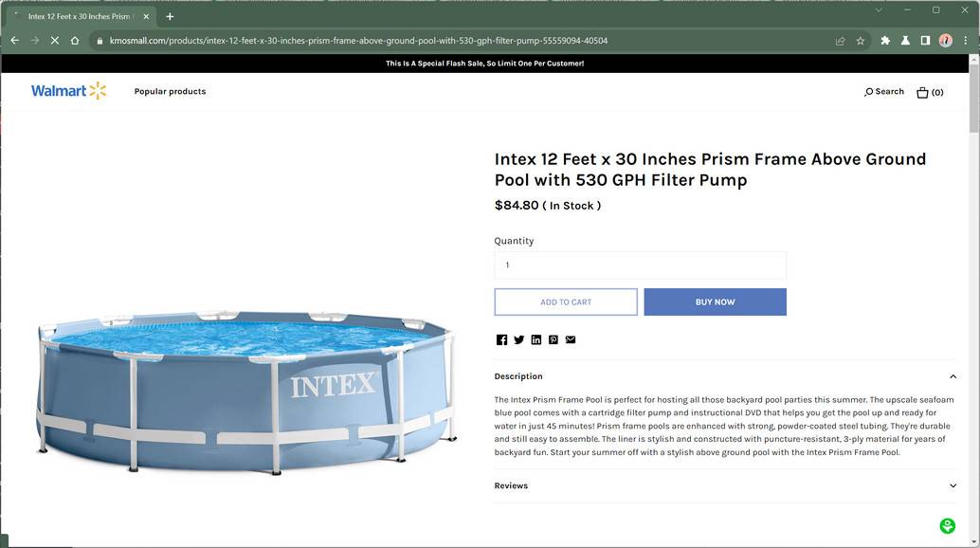Share product on LinkedIn icon
Viewport: 980px width, 548px height.
click(x=536, y=340)
